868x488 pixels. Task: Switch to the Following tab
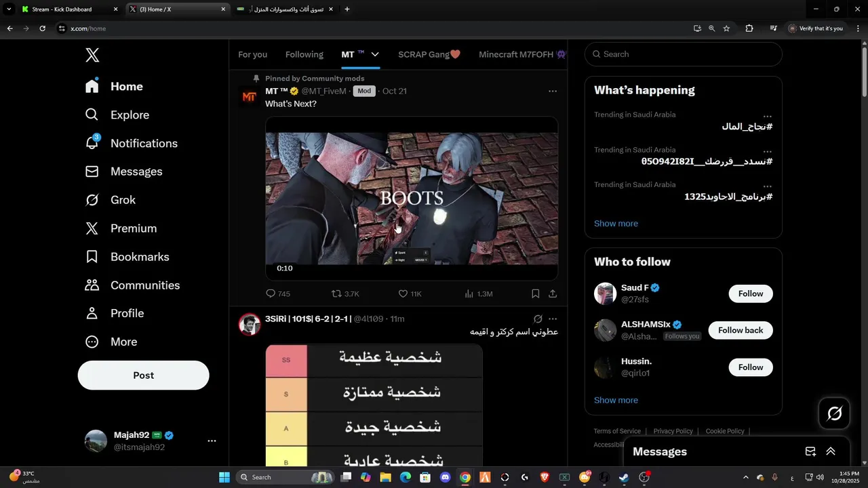(304, 54)
